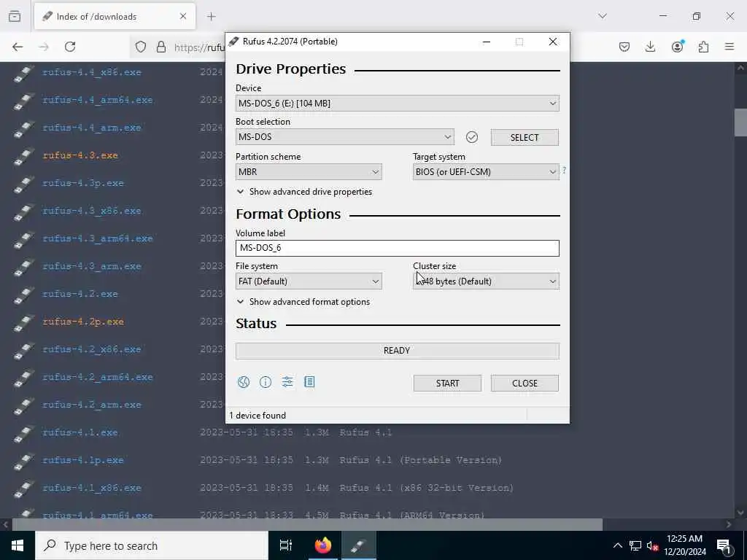Click the checksum checkmark icon beside Boot selection
This screenshot has height=560, width=747.
click(472, 137)
